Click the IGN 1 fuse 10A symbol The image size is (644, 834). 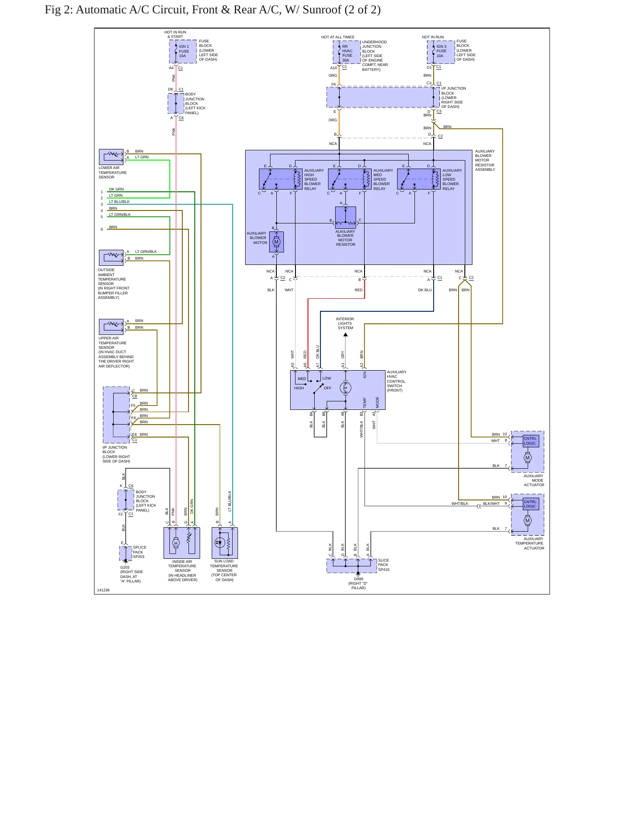pyautogui.click(x=183, y=52)
